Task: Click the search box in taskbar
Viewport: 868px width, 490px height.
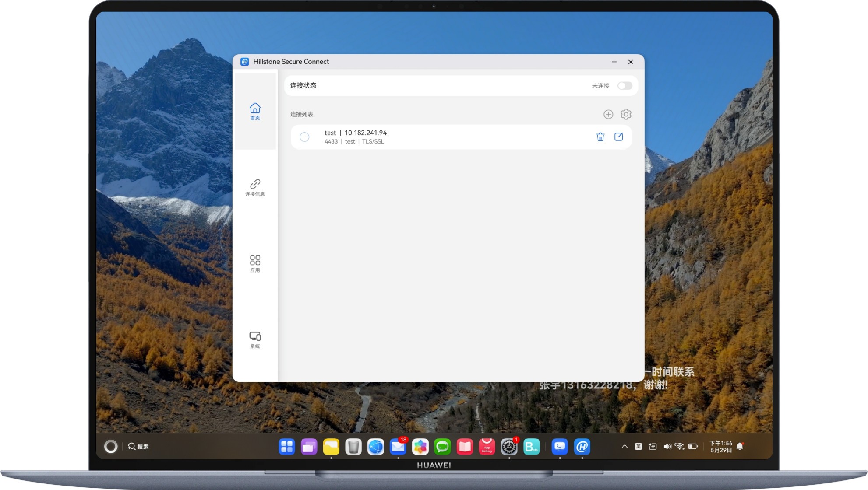Action: (x=138, y=447)
